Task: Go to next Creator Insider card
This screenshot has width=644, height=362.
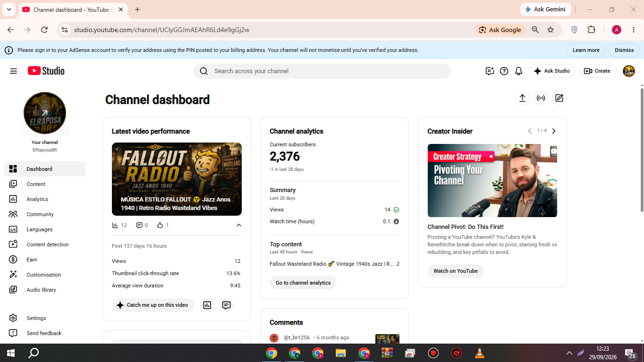Action: (554, 131)
